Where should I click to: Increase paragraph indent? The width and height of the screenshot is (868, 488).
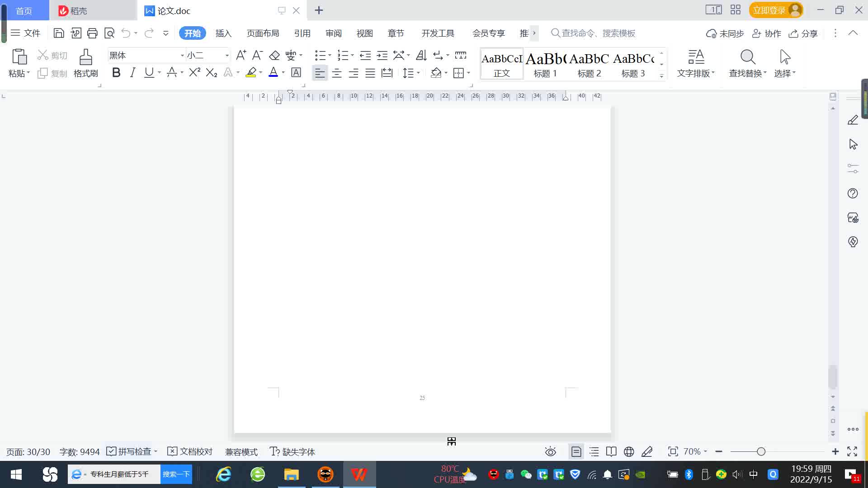click(382, 55)
